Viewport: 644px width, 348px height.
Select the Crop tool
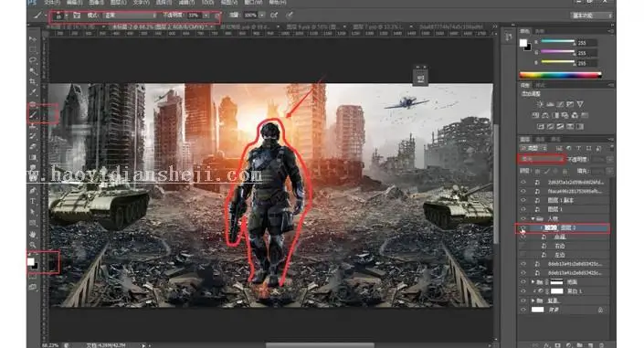(33, 81)
